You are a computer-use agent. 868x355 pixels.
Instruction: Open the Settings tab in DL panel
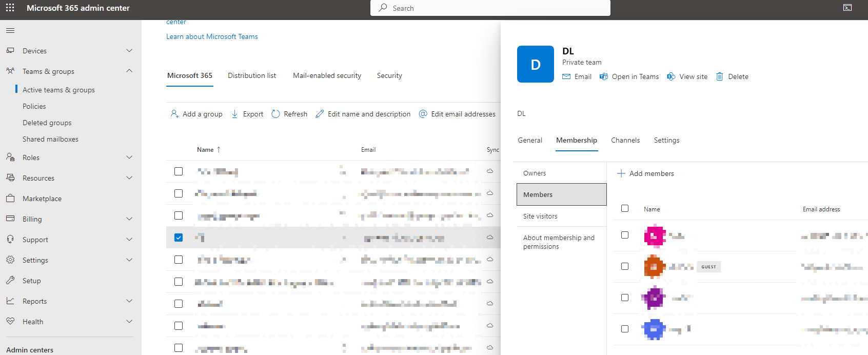pyautogui.click(x=666, y=140)
